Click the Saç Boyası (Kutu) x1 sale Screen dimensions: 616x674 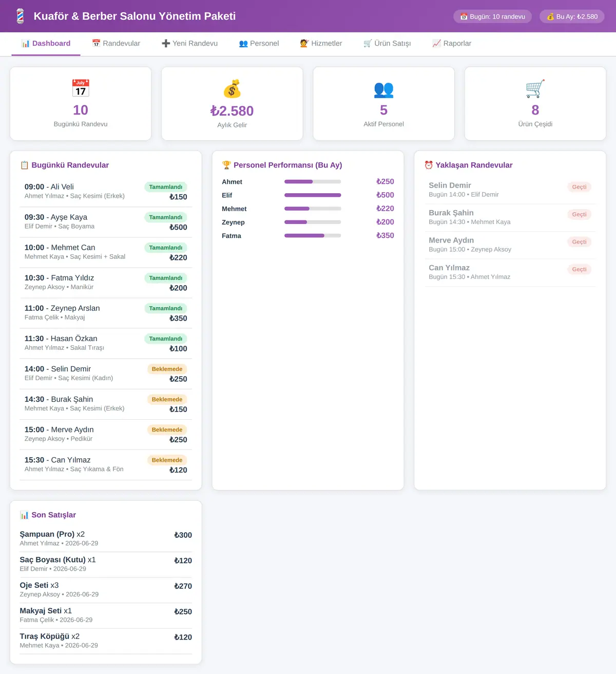(x=106, y=565)
